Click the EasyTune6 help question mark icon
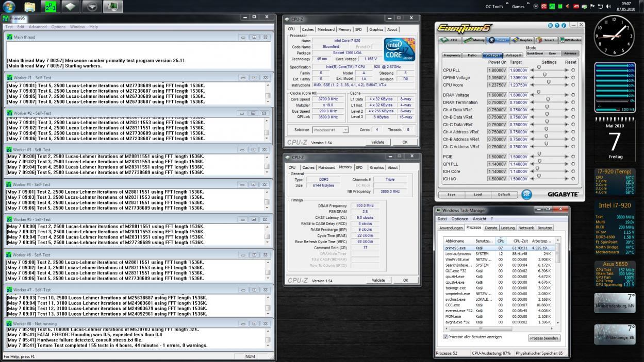644x362 pixels. (557, 25)
